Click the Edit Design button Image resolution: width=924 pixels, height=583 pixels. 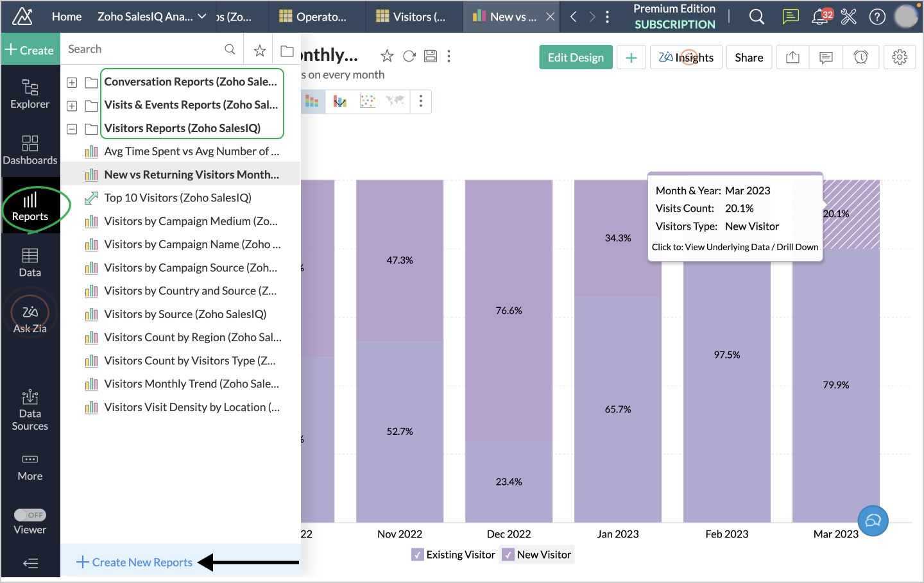[x=576, y=58]
